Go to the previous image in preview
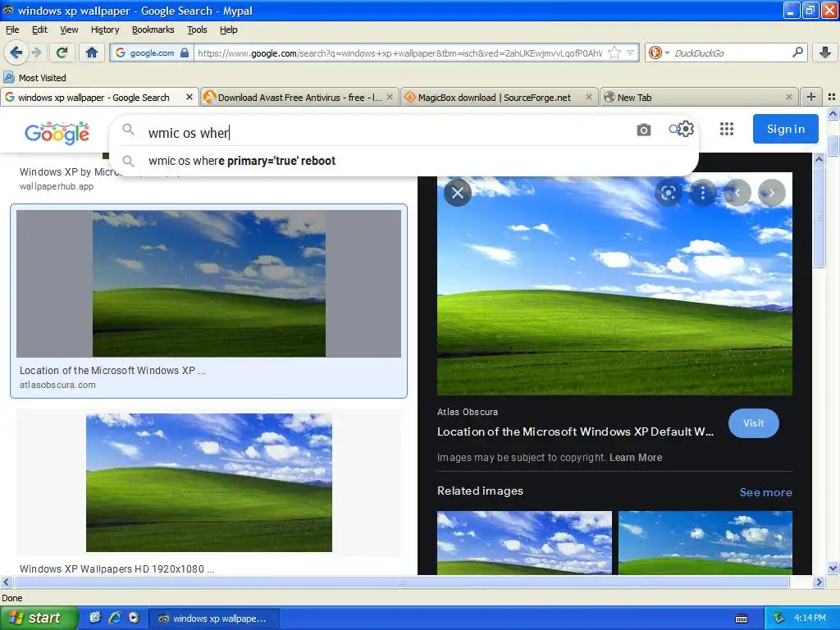The image size is (840, 630). pyautogui.click(x=737, y=193)
